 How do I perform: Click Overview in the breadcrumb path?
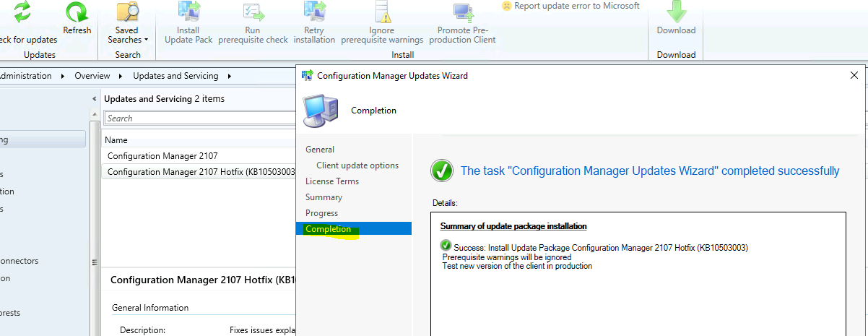point(92,76)
